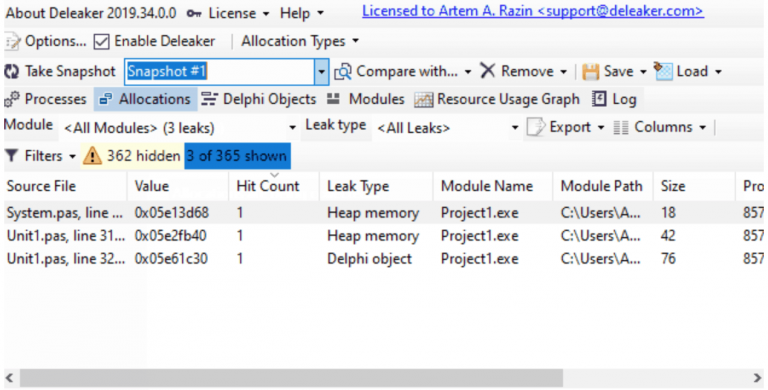Click the Filters funnel icon

click(12, 156)
